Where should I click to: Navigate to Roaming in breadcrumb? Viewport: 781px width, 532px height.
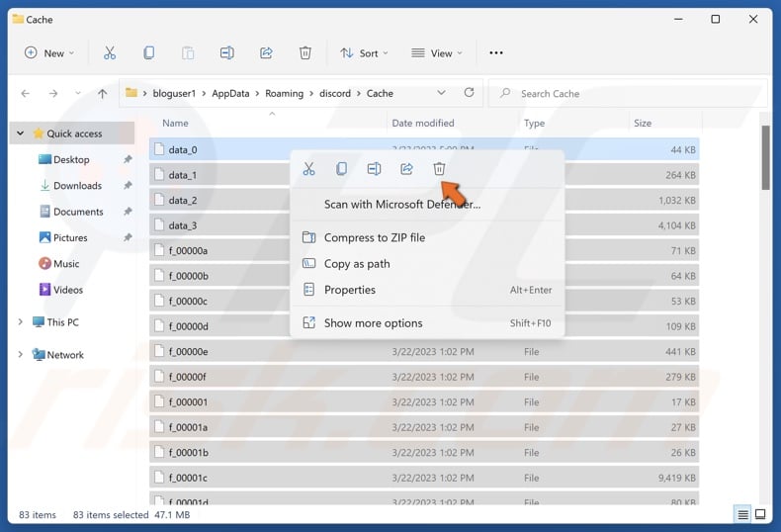tap(284, 93)
